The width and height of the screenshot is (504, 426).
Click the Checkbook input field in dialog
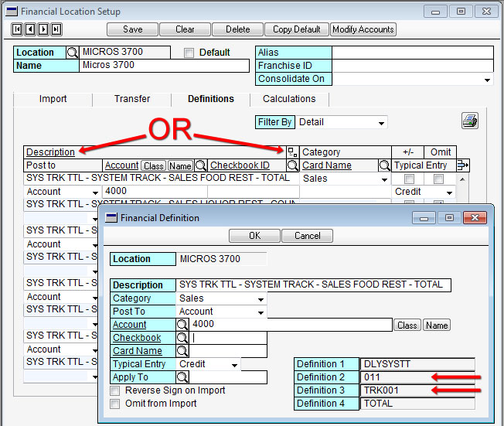tap(228, 338)
